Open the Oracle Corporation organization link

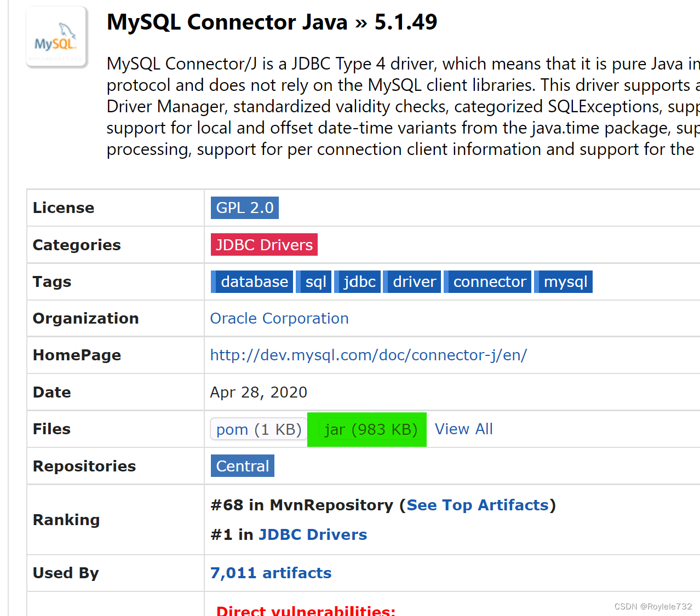(x=279, y=319)
